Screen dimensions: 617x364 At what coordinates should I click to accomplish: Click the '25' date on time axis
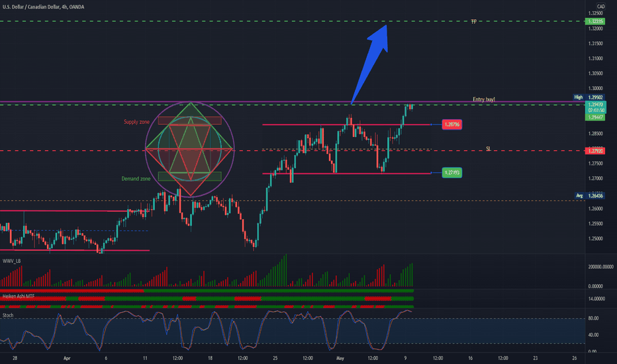point(275,359)
